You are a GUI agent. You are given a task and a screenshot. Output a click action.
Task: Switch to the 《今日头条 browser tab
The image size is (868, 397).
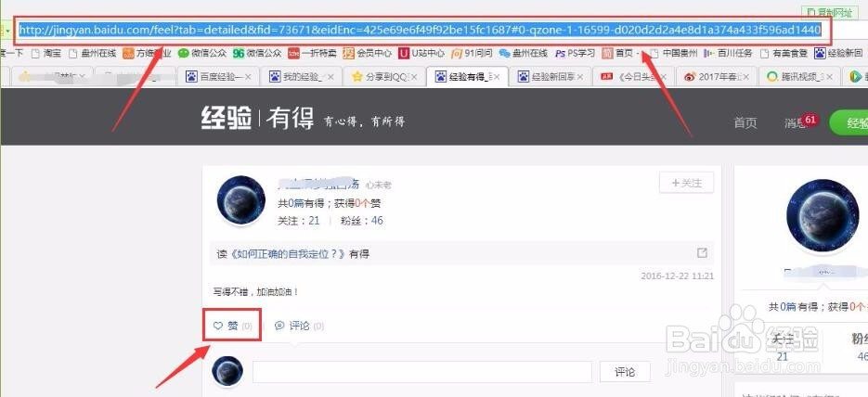633,77
